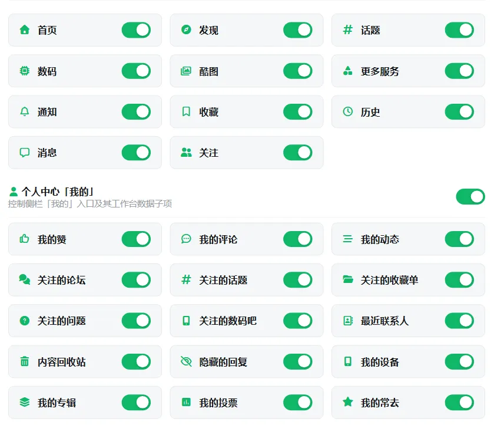This screenshot has height=425, width=504.
Task: Click the hashtag icon beside 话题
Action: (x=348, y=29)
